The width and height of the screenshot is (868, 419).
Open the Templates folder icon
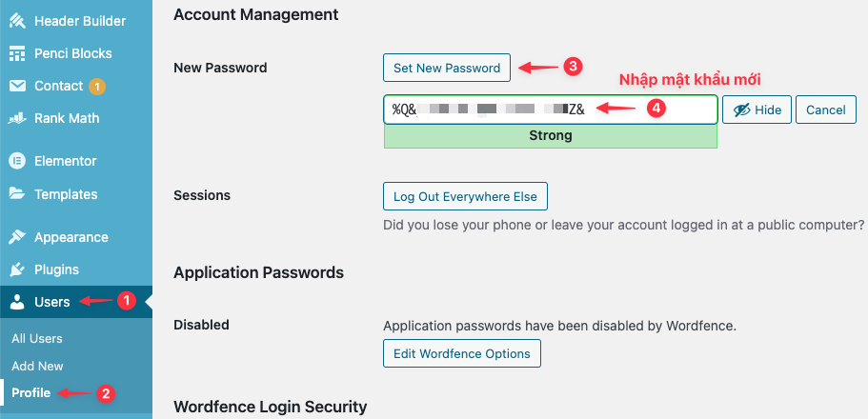[x=18, y=193]
